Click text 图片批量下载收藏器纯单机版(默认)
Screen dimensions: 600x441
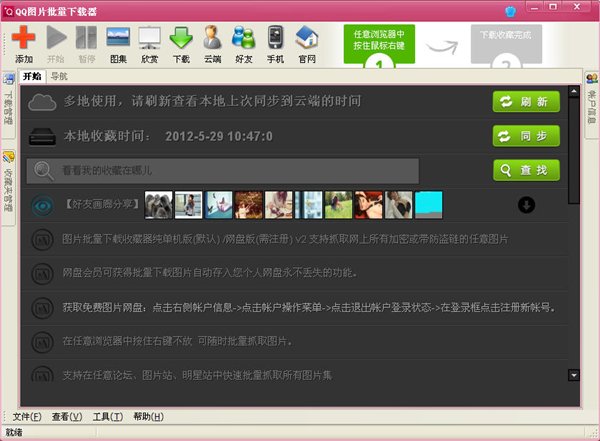pos(142,239)
